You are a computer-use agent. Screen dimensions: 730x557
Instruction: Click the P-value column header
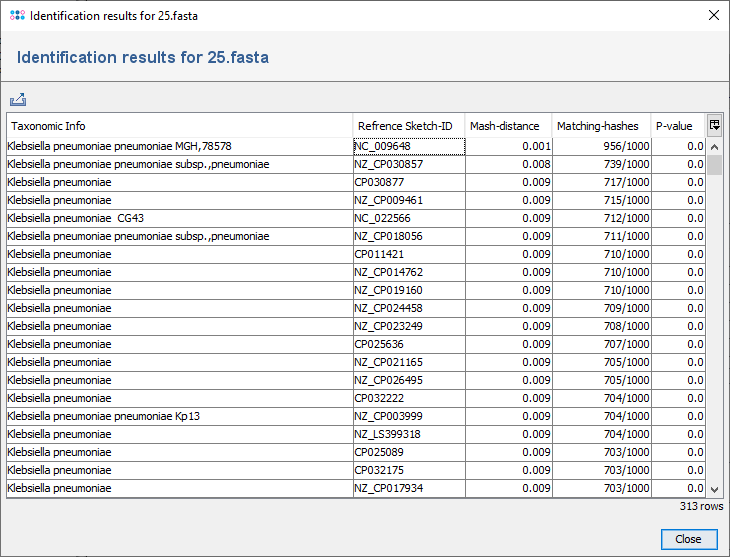[677, 126]
